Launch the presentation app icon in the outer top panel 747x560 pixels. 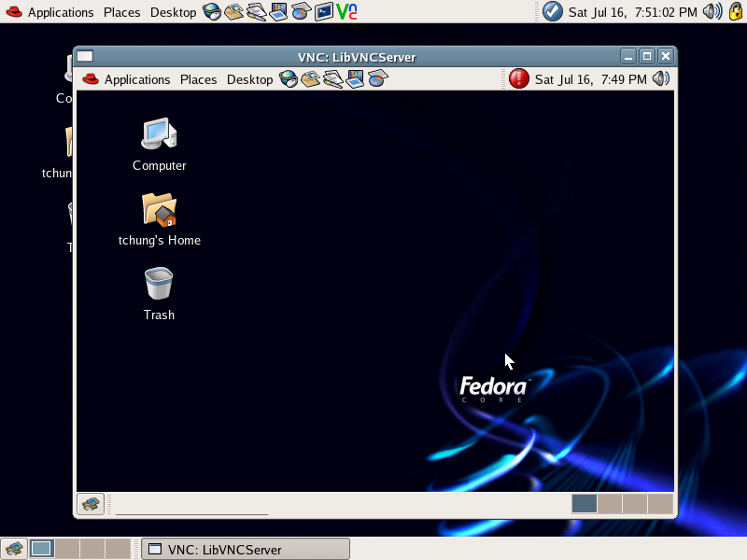click(278, 11)
